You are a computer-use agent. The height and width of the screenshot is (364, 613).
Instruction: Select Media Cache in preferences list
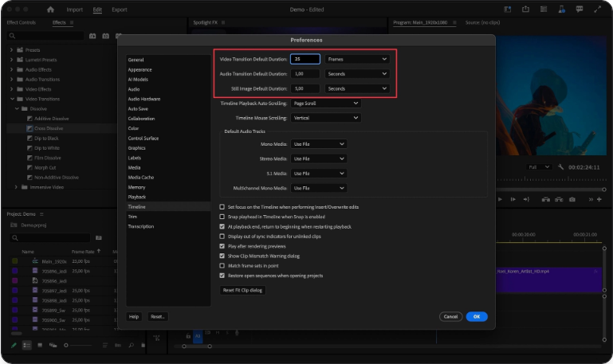pyautogui.click(x=140, y=177)
